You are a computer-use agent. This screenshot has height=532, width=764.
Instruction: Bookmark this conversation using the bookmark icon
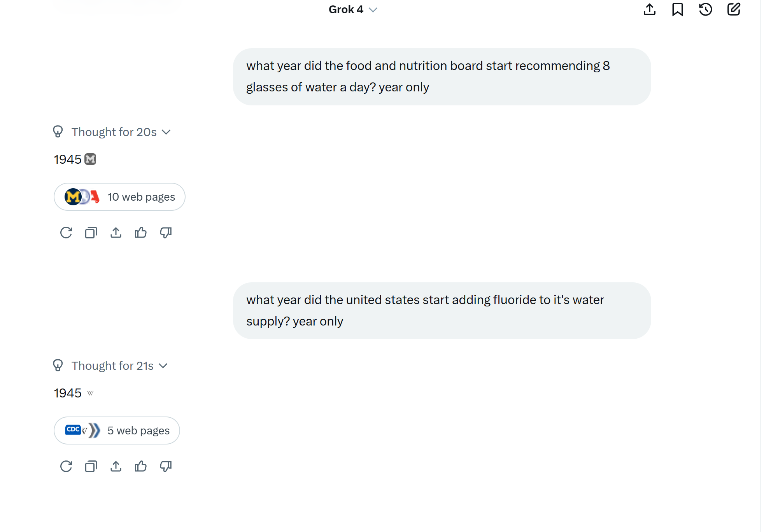point(678,9)
